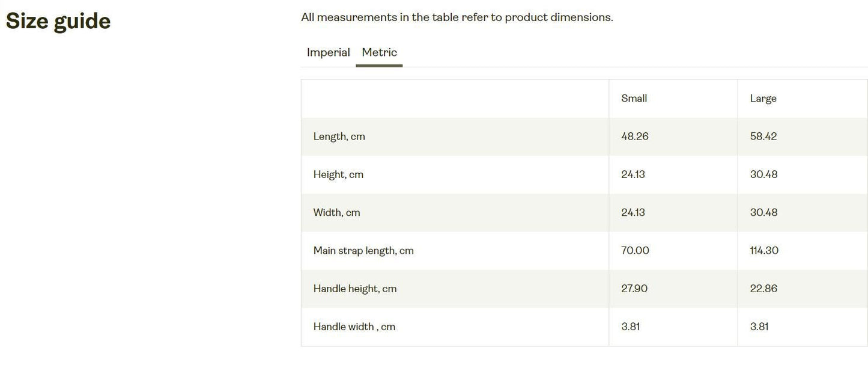Select the Height, cm row label
The image size is (868, 377).
point(338,174)
